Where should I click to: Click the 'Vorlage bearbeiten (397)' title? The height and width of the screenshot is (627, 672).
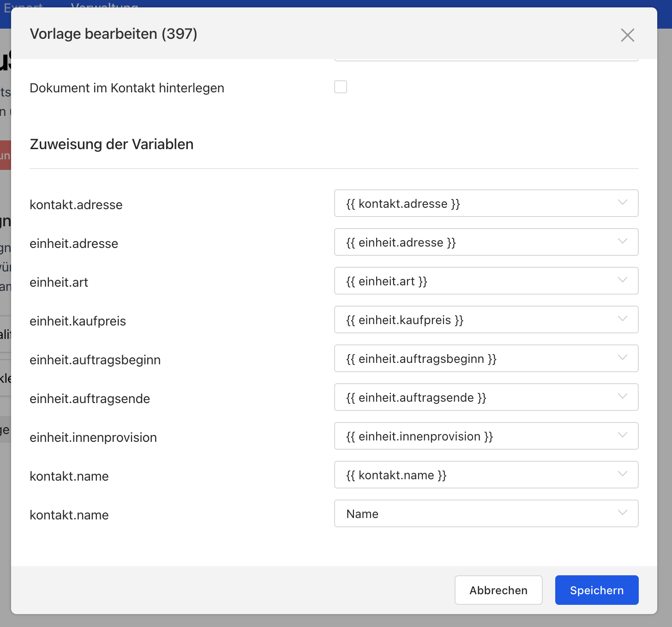click(x=114, y=34)
